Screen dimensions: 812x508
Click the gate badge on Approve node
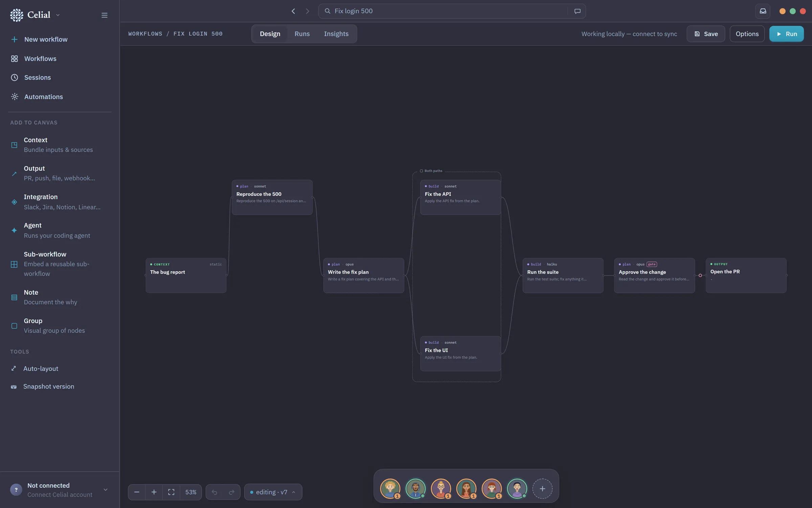[652, 264]
